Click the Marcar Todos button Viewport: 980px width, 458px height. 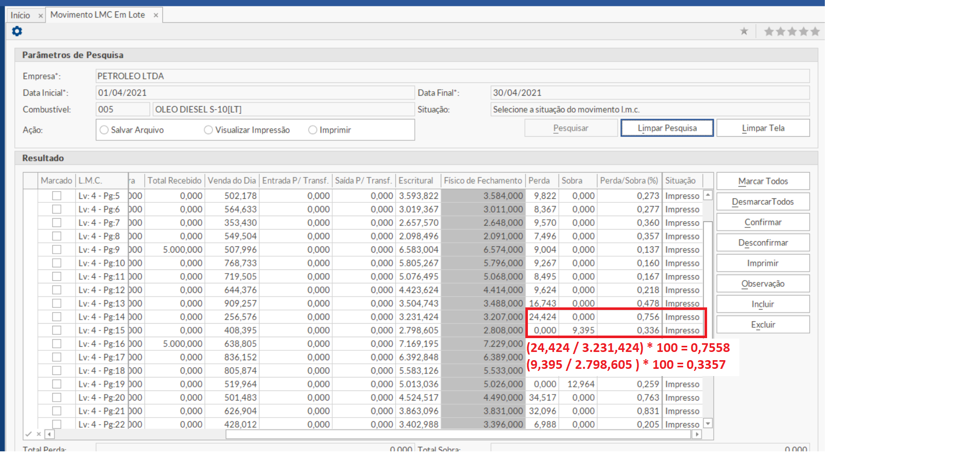763,181
